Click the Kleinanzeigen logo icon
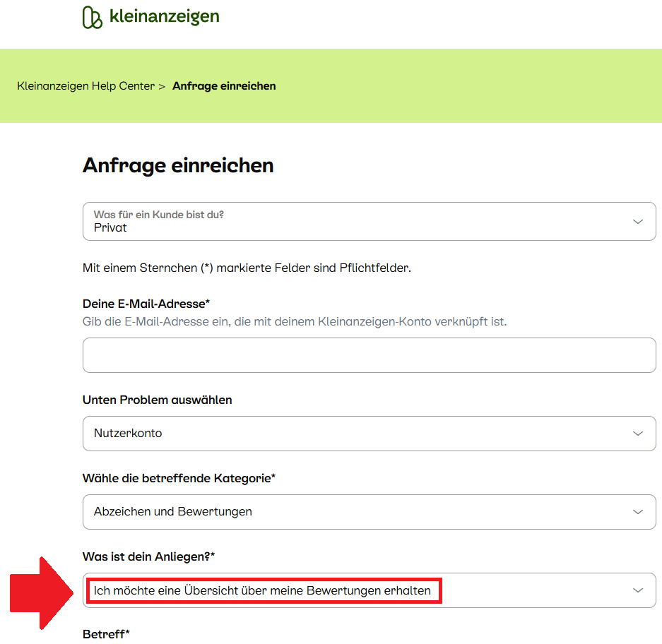This screenshot has width=662, height=644. pos(93,17)
